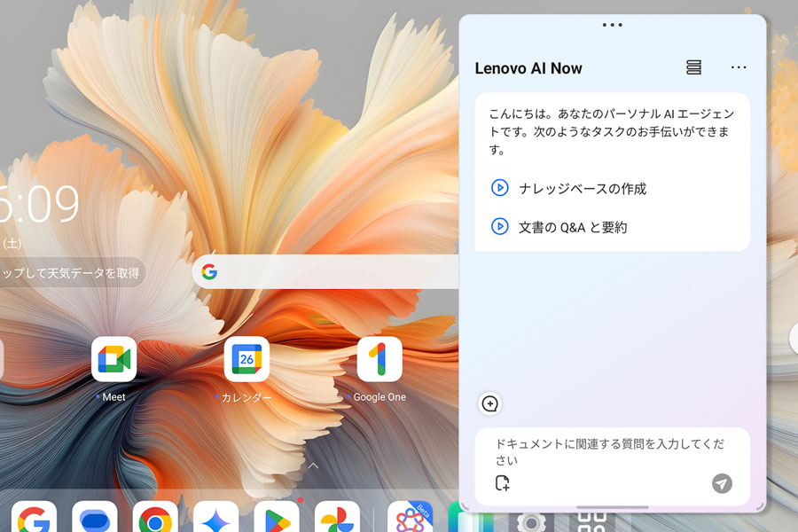
Task: Tap the weather data widget
Action: (x=71, y=273)
